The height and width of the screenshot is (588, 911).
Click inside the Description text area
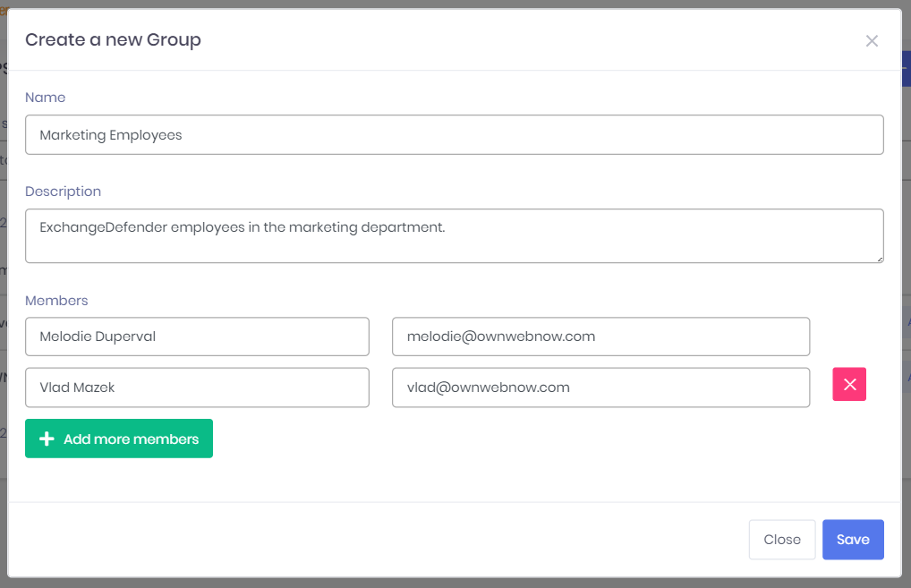[x=454, y=234]
